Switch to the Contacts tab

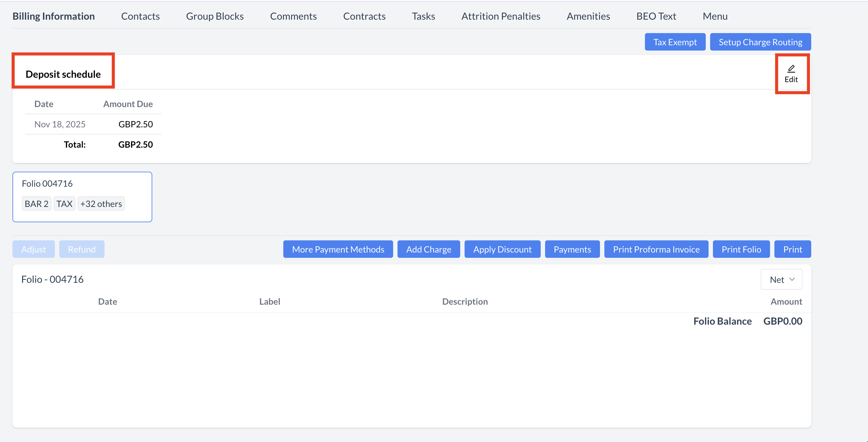point(140,16)
